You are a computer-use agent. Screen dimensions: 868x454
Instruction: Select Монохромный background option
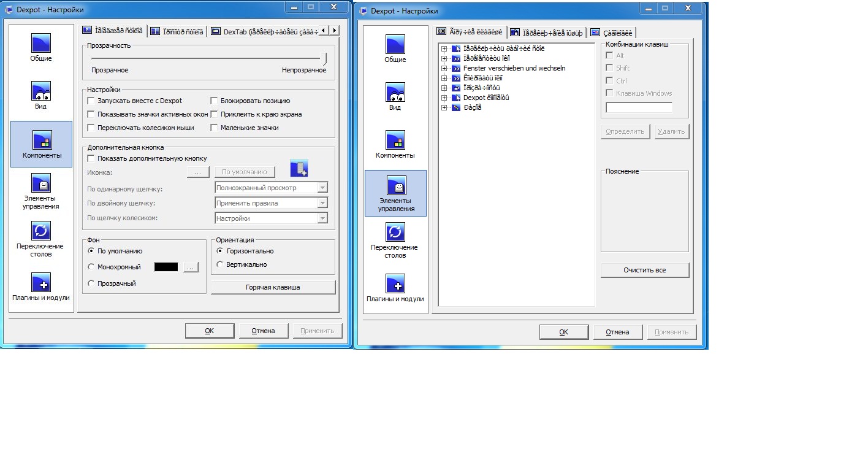[91, 267]
